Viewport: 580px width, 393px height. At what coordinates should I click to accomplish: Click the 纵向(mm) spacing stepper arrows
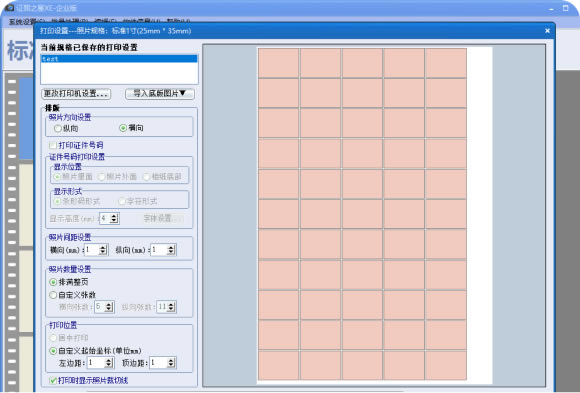coord(171,250)
